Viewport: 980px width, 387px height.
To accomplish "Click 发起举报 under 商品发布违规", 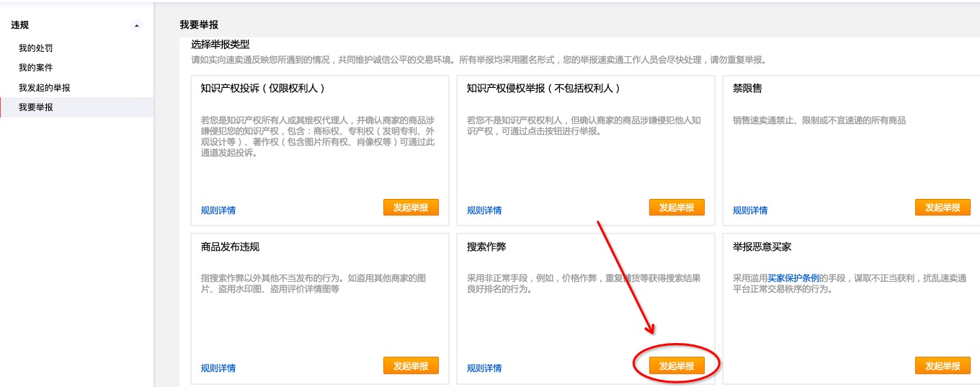I will [411, 366].
